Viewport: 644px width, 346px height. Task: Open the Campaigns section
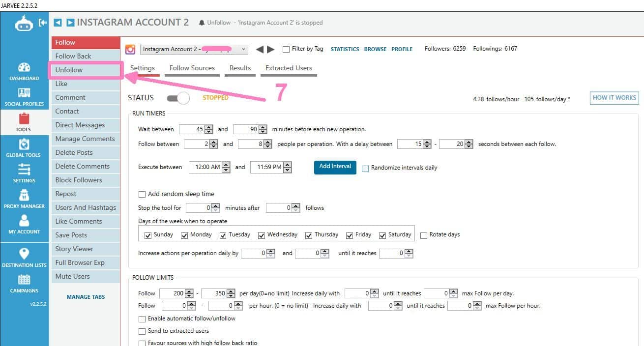click(24, 284)
